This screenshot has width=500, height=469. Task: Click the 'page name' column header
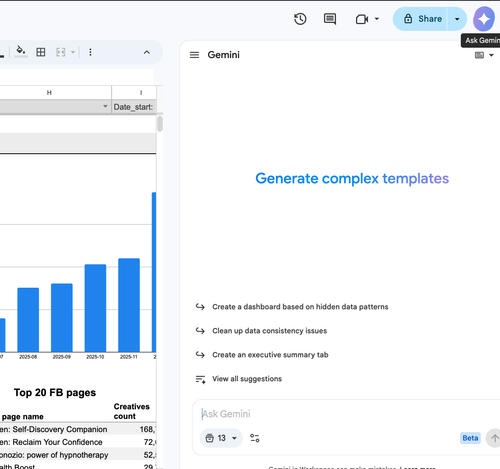click(x=22, y=417)
